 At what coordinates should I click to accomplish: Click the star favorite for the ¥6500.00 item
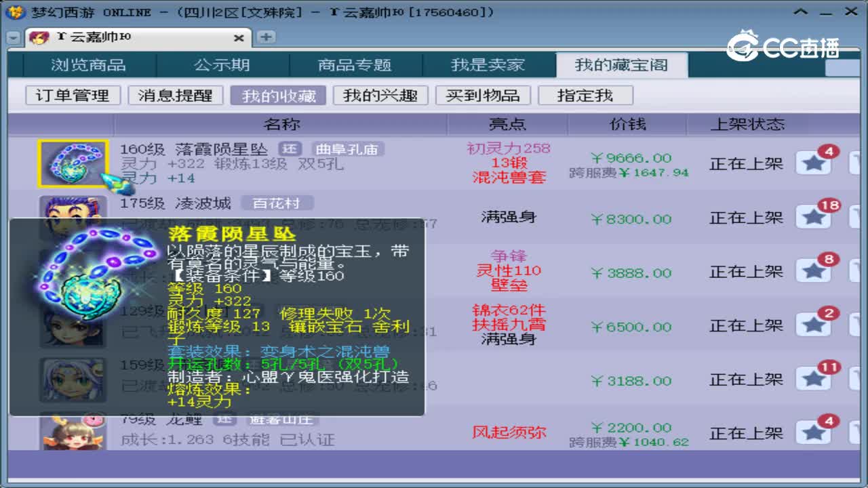[814, 325]
